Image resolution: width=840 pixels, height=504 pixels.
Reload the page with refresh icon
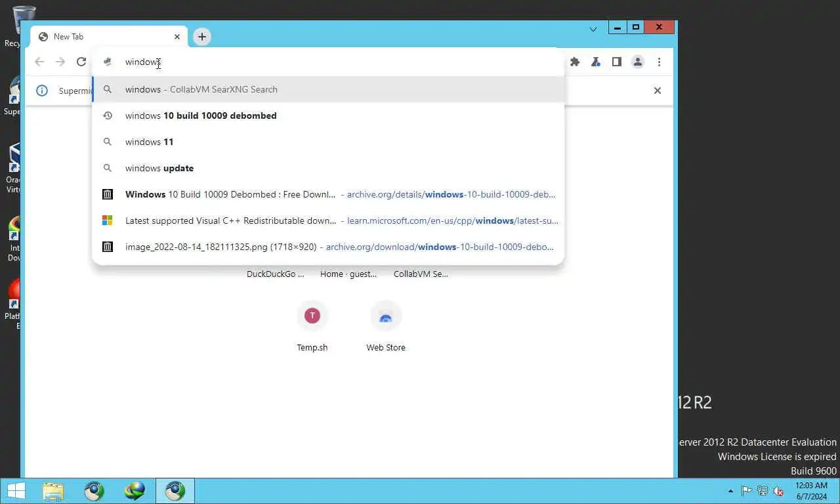pyautogui.click(x=81, y=62)
